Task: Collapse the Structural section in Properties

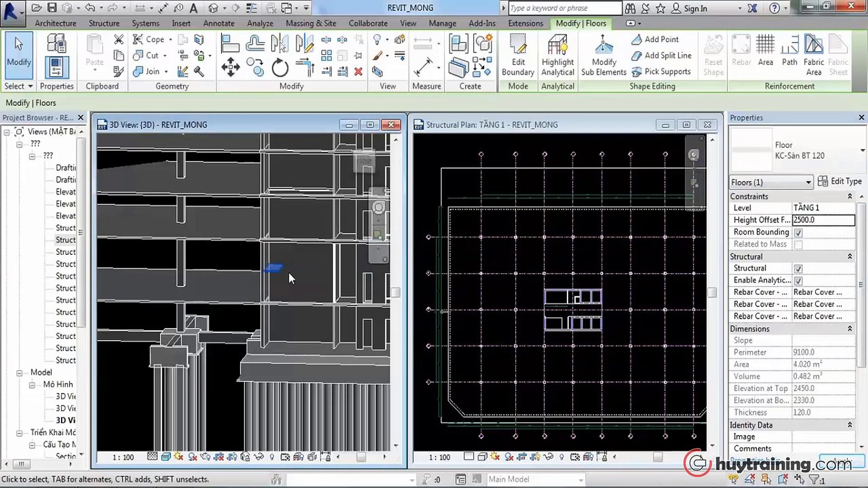Action: click(x=850, y=257)
